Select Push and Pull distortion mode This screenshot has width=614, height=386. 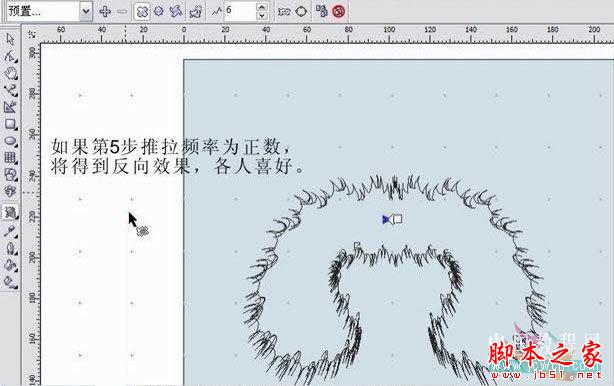(x=142, y=12)
